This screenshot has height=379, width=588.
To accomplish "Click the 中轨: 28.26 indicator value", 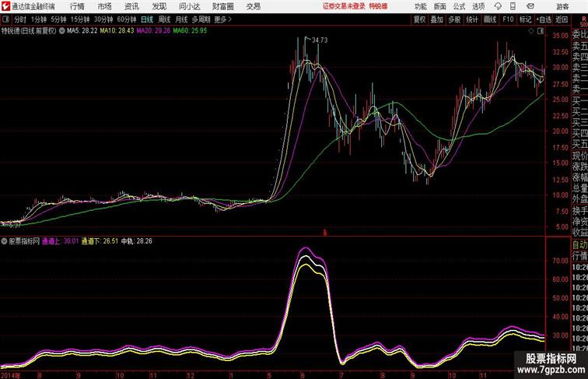I will 137,241.
